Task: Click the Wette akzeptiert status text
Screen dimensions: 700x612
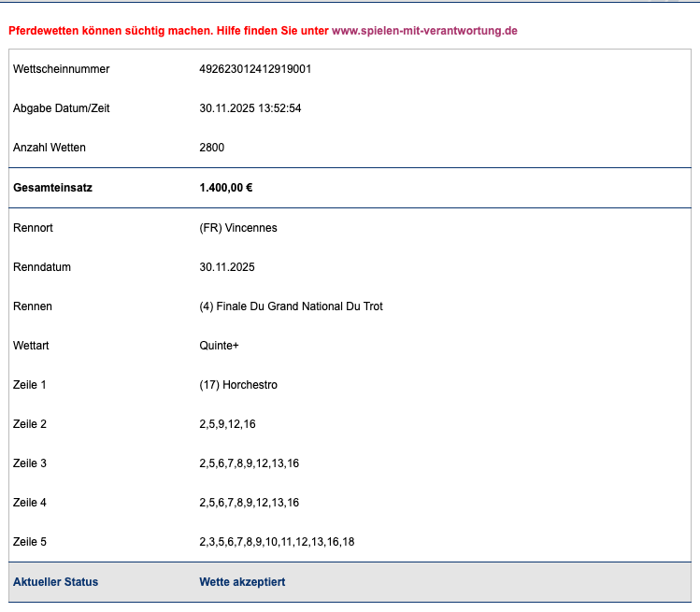Action: click(242, 582)
